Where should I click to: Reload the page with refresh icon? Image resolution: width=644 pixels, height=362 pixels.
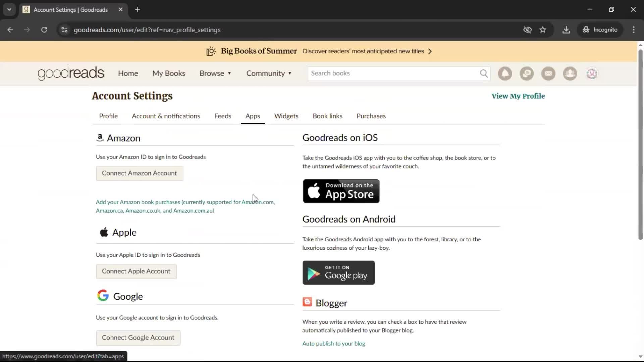44,30
